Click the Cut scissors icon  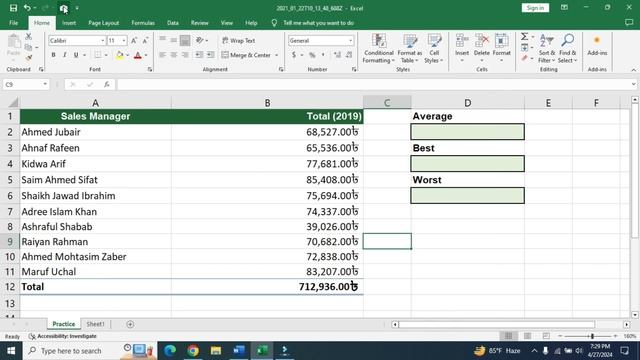(29, 37)
